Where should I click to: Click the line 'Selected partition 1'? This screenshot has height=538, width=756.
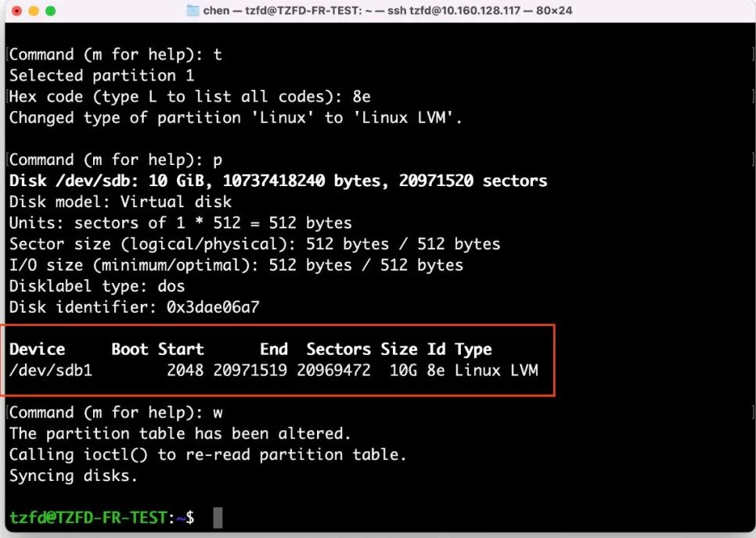click(x=102, y=76)
